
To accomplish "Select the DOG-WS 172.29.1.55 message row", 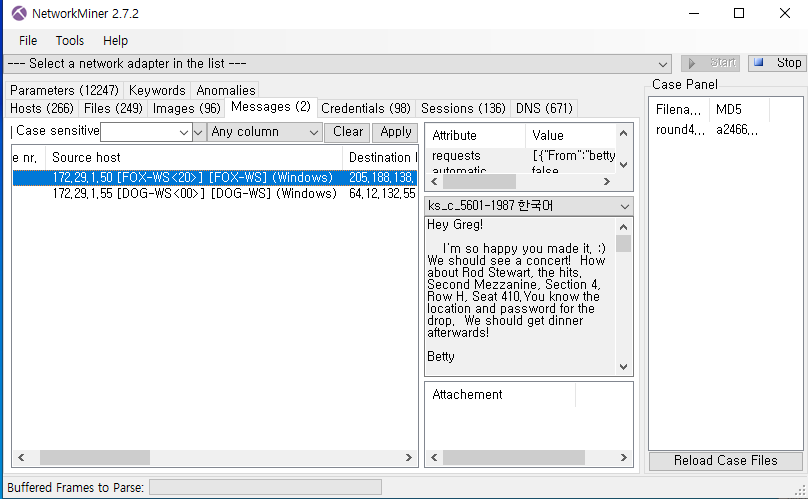I will 214,193.
